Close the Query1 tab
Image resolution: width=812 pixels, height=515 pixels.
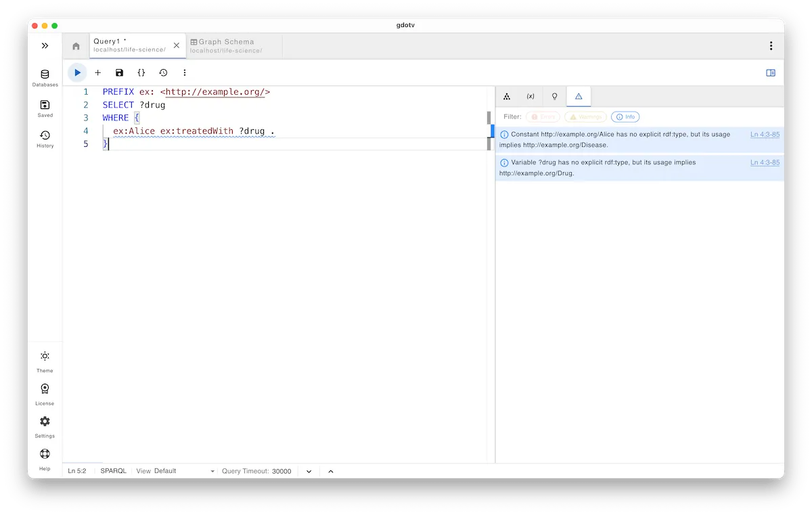tap(177, 46)
